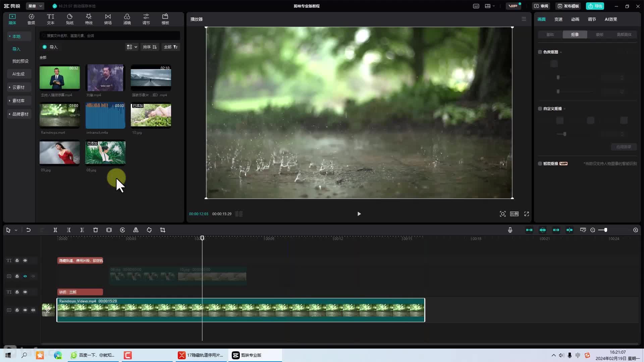
Task: Open the 文本 text panel
Action: pos(50,19)
